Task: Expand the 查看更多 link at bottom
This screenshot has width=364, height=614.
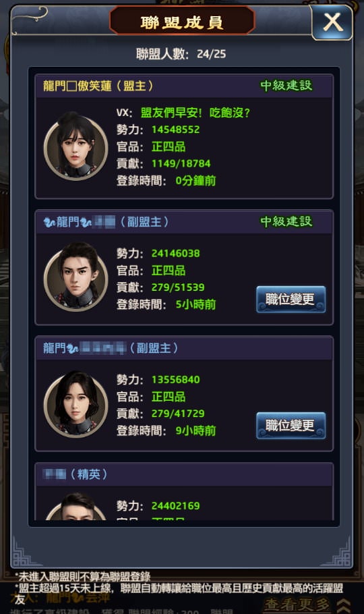Action: (297, 604)
